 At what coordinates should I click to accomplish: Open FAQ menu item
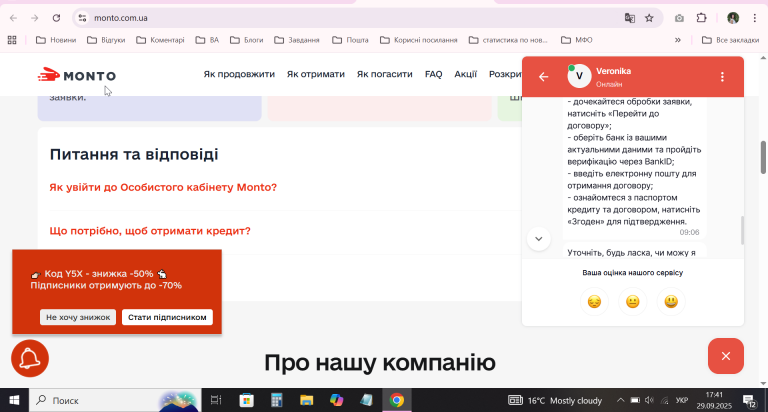click(433, 74)
